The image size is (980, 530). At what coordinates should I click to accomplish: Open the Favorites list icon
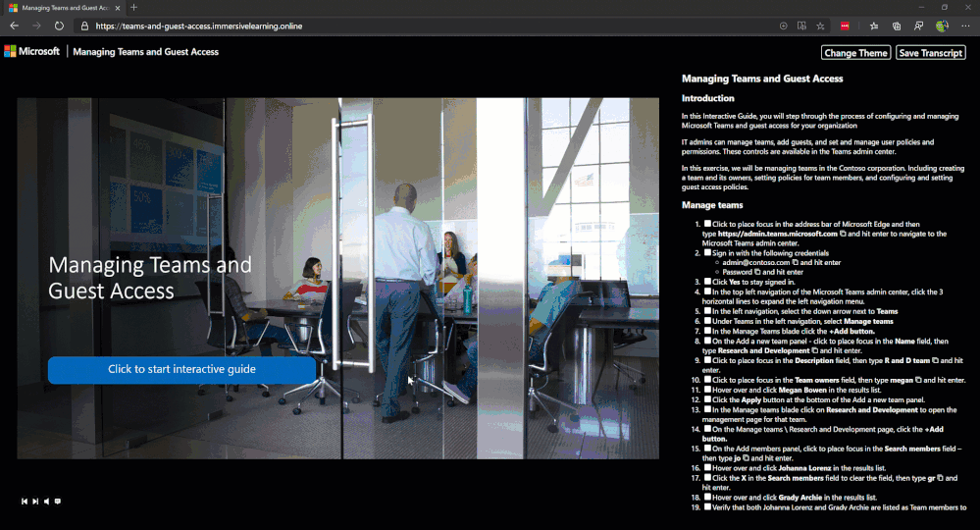[x=874, y=26]
